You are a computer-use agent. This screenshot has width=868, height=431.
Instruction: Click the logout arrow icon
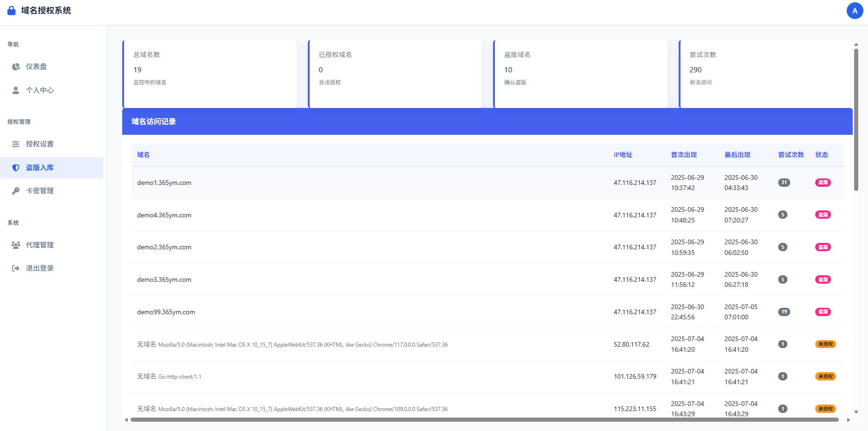click(x=16, y=268)
